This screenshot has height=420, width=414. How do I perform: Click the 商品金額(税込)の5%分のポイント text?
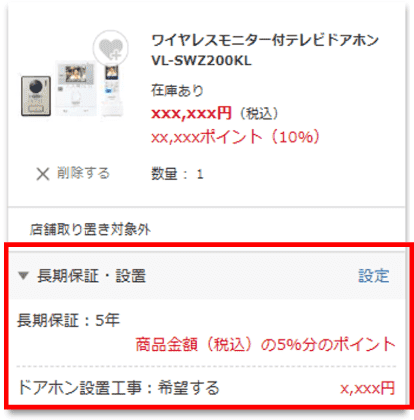point(266,344)
